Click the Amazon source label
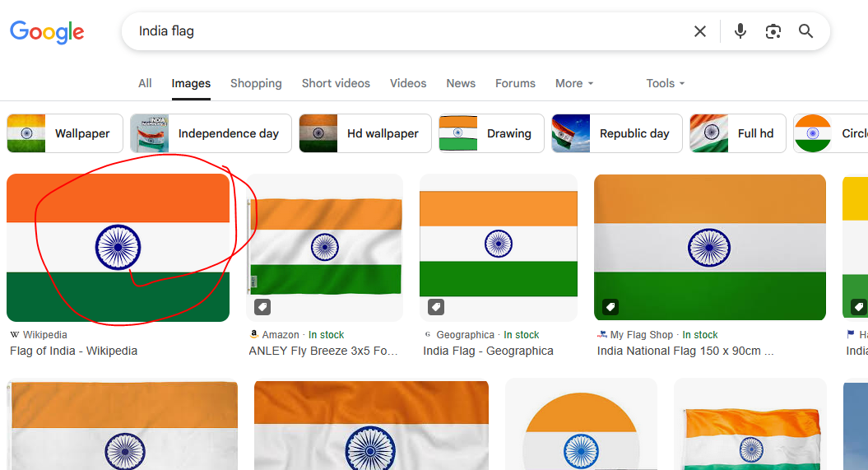The image size is (868, 470). click(x=280, y=334)
